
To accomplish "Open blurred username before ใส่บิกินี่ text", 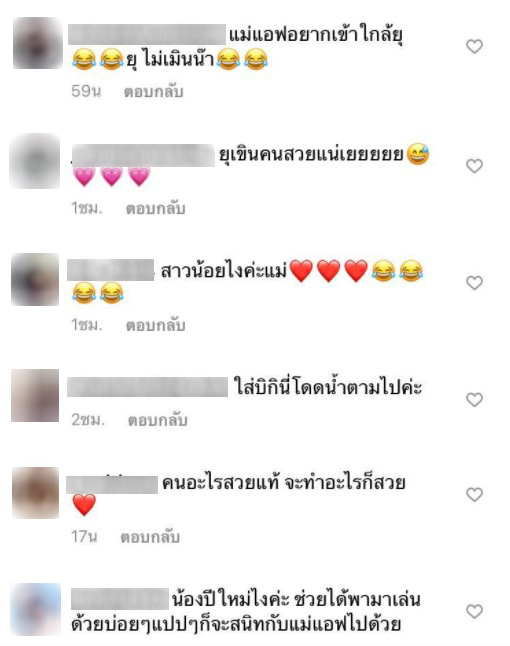I will point(147,387).
